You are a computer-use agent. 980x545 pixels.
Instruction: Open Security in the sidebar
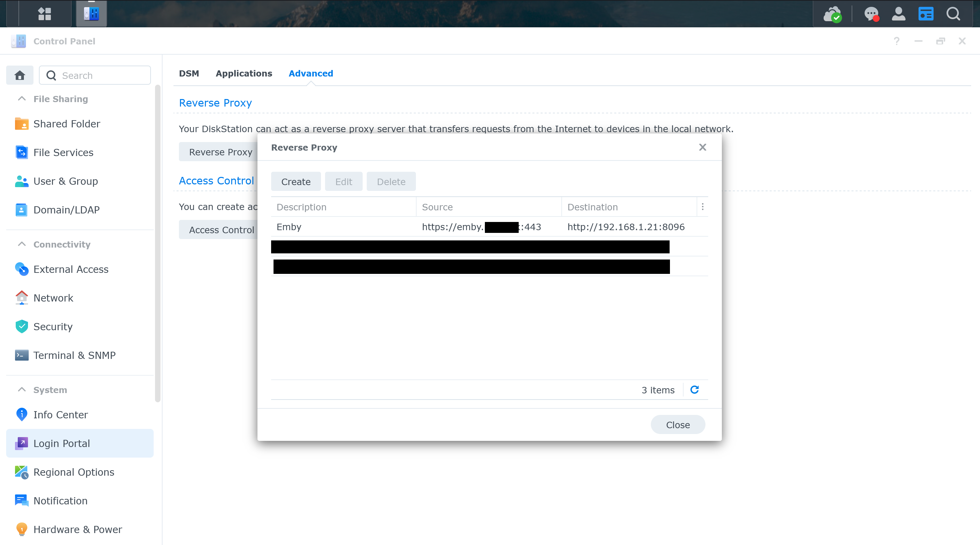tap(53, 326)
